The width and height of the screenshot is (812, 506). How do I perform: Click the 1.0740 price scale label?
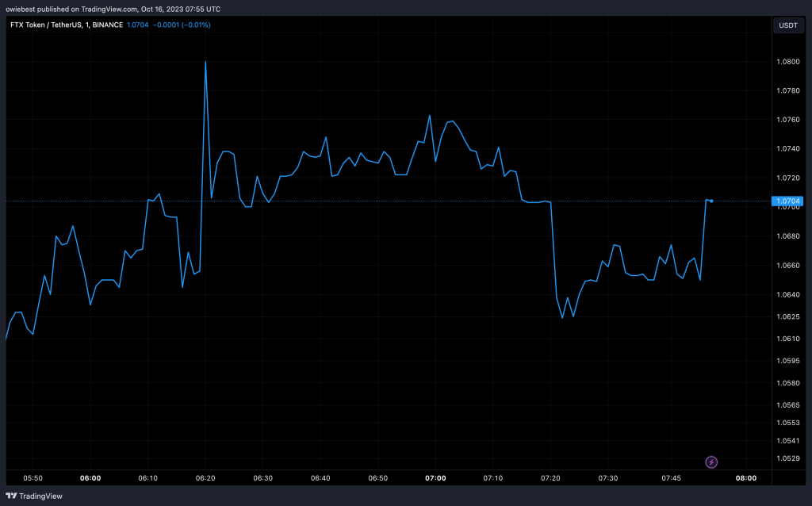click(788, 148)
